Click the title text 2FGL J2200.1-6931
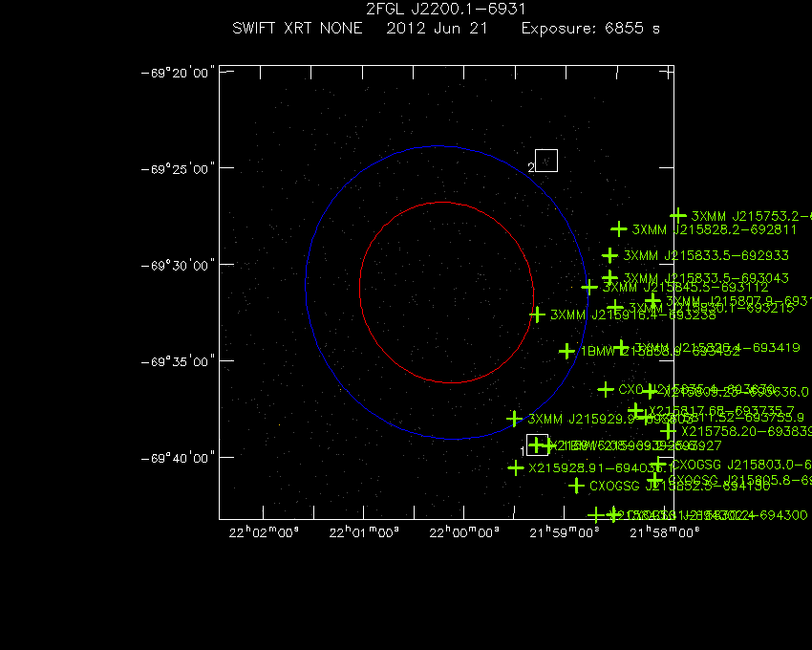The height and width of the screenshot is (650, 812). 446,10
